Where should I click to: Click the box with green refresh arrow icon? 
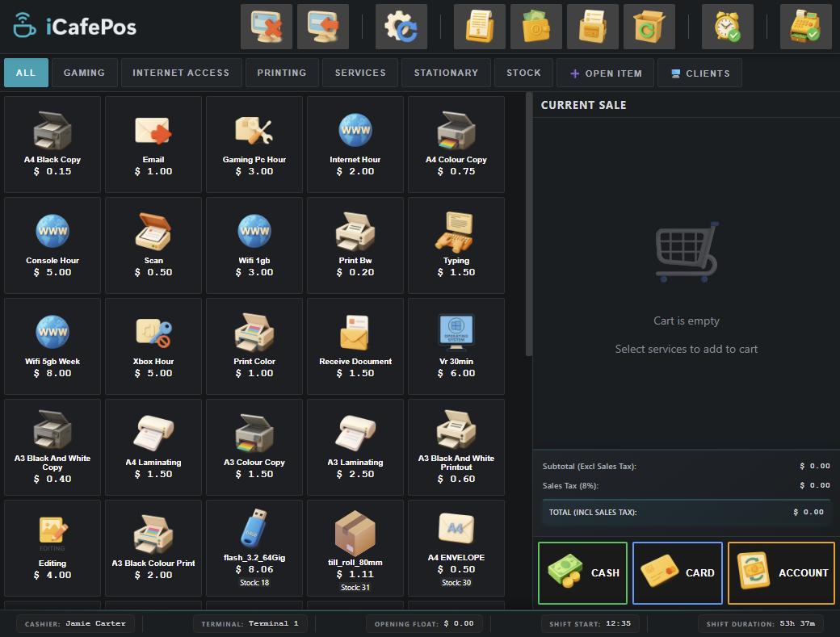[650, 27]
